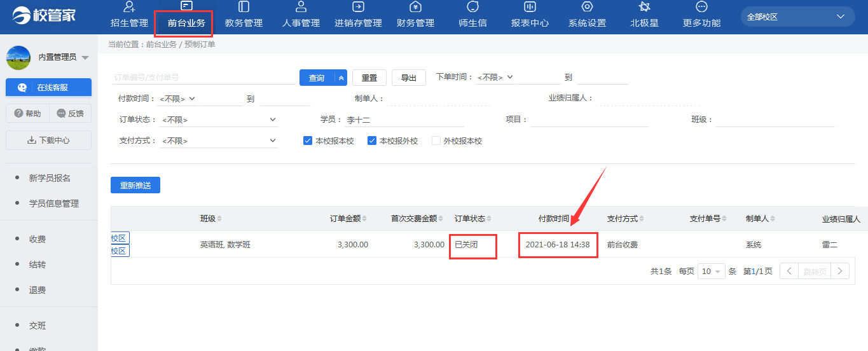Click 前台业务 breadcrumb link
The image size is (868, 351).
(x=162, y=45)
